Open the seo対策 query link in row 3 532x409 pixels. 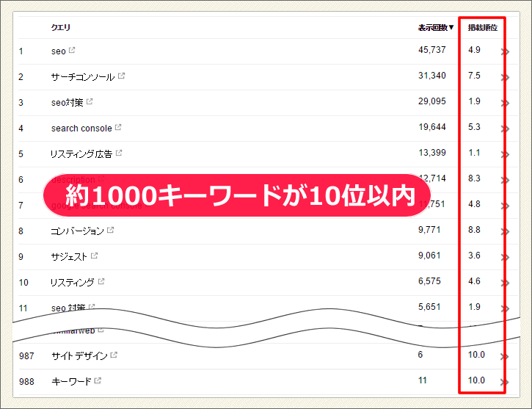(68, 103)
